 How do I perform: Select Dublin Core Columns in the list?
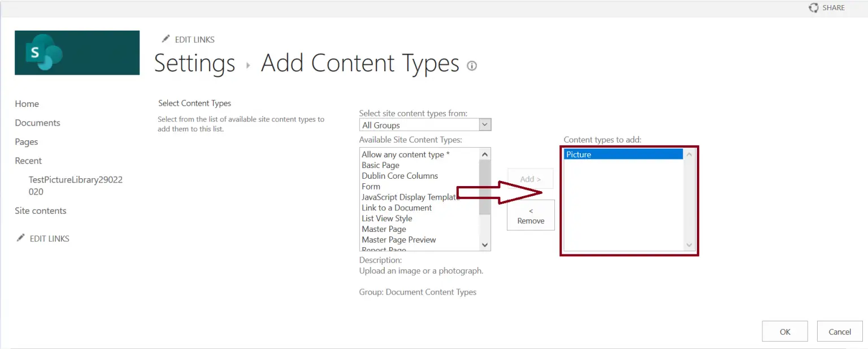[x=400, y=175]
